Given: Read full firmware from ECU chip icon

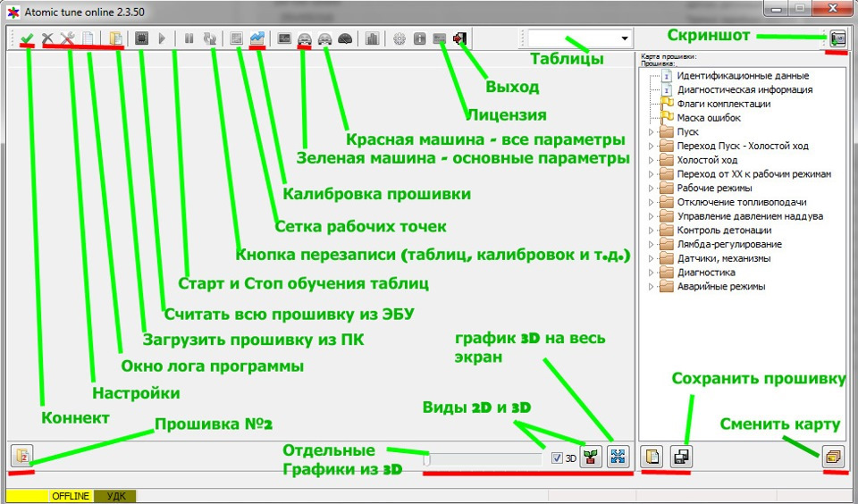Looking at the screenshot, I should 142,38.
